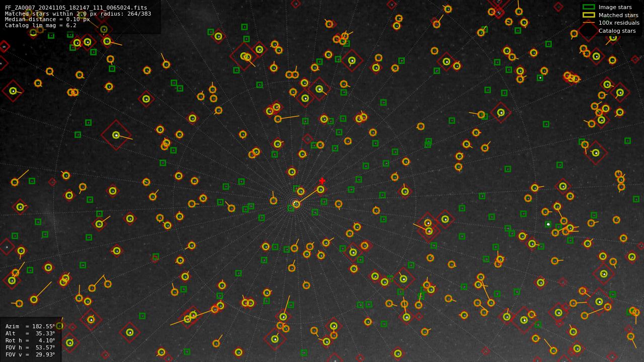644x362 pixels.
Task: Click the green Image stars legend symbol
Action: click(589, 7)
